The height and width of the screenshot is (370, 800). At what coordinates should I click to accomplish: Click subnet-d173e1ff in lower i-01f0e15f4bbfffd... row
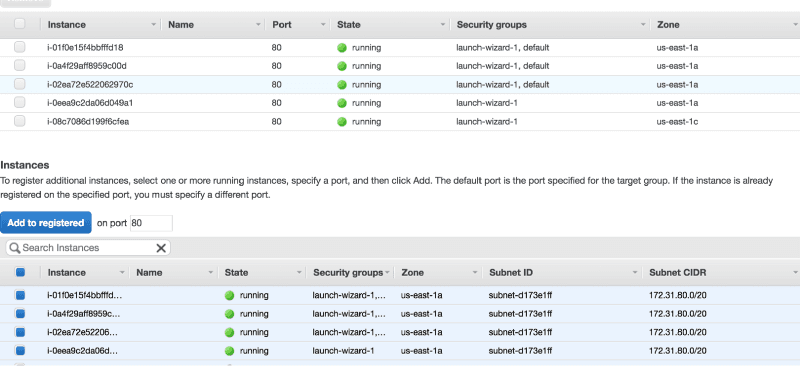(x=520, y=295)
